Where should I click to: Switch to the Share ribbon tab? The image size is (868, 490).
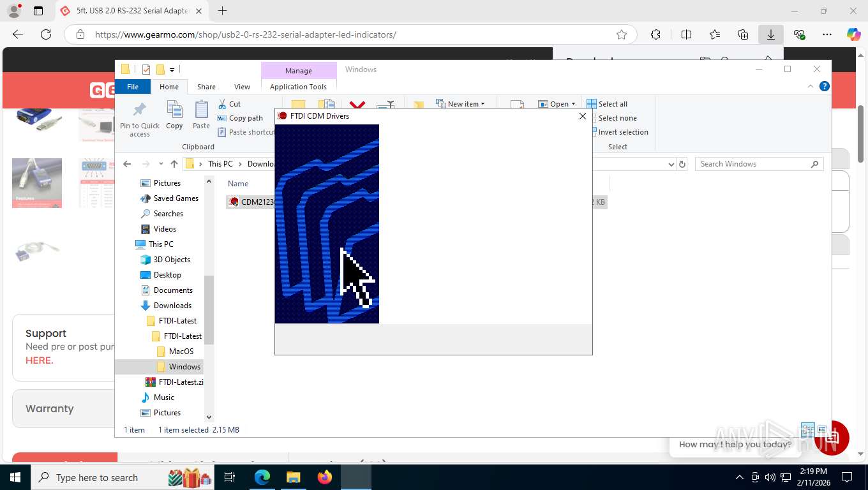(206, 87)
